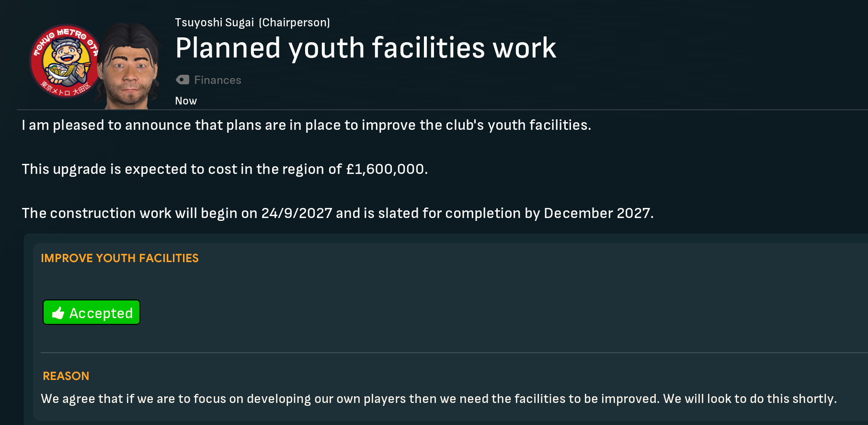Viewport: 868px width, 425px height.
Task: Select the Planned youth facilities work headline
Action: point(365,48)
